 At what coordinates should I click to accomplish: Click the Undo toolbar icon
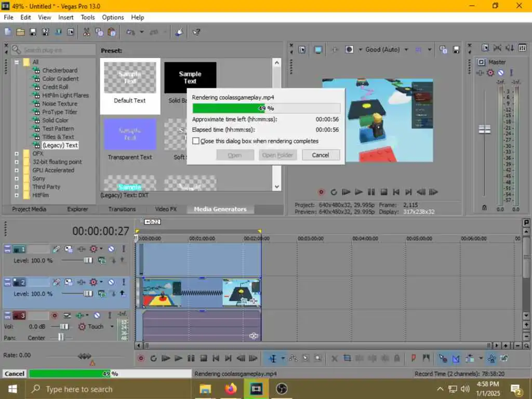pyautogui.click(x=130, y=32)
